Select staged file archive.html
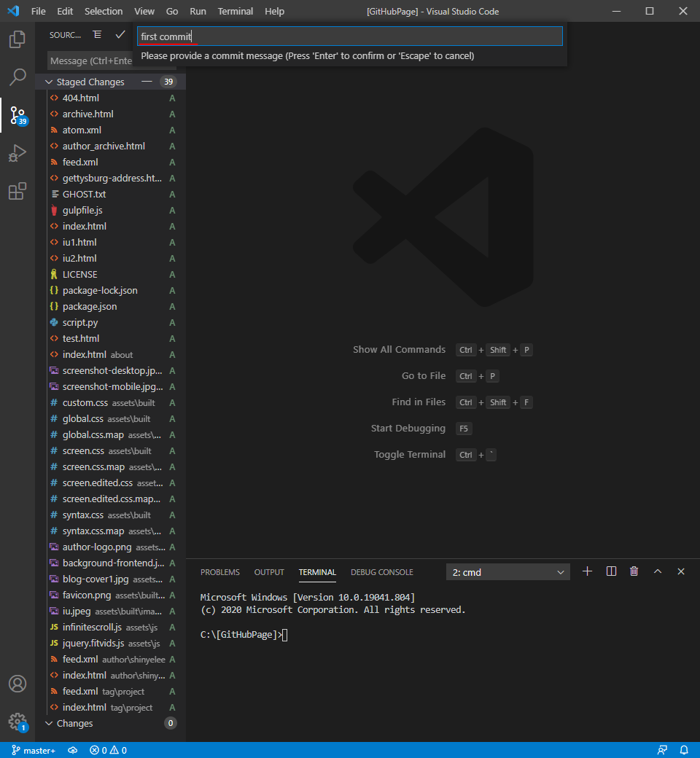Image resolution: width=700 pixels, height=758 pixels. coord(87,114)
